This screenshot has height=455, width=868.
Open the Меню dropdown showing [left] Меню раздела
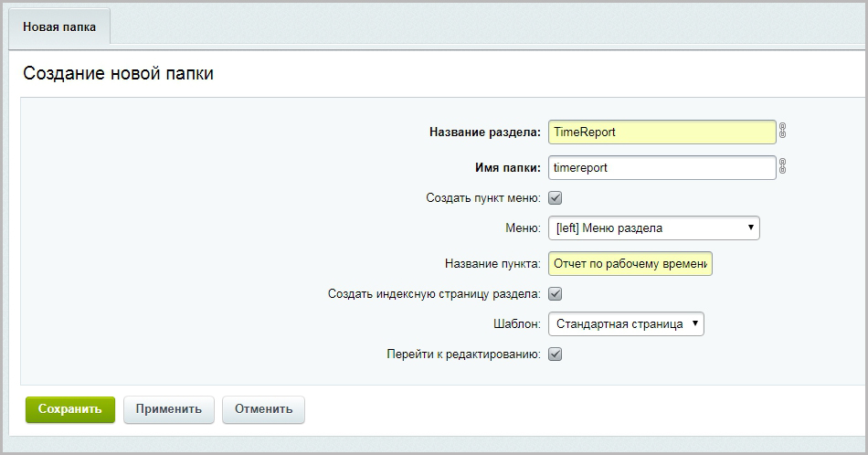(653, 227)
